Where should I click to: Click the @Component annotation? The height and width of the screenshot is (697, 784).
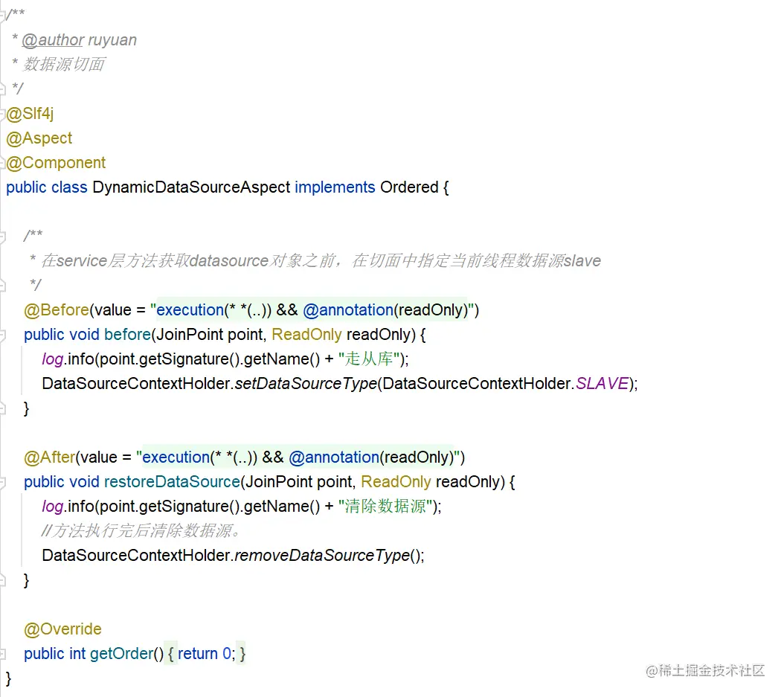(56, 162)
